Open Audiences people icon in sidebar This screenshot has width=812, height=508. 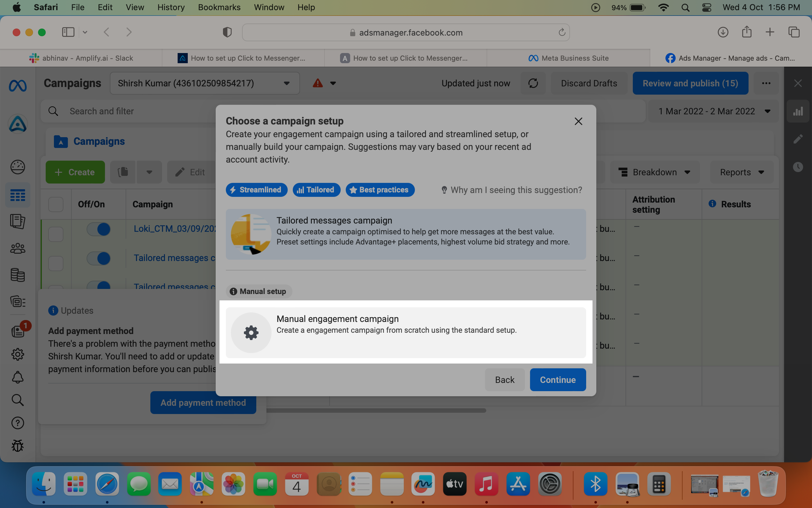point(17,248)
